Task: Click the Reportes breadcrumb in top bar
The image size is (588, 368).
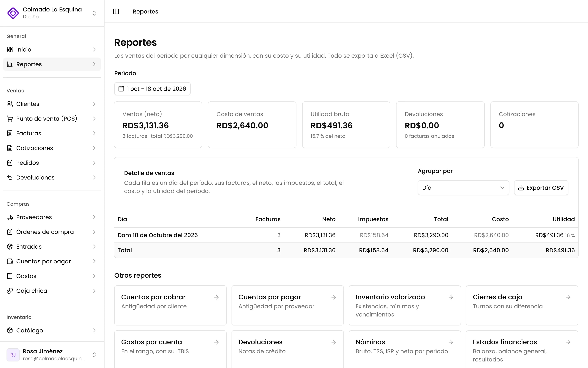Action: (145, 11)
